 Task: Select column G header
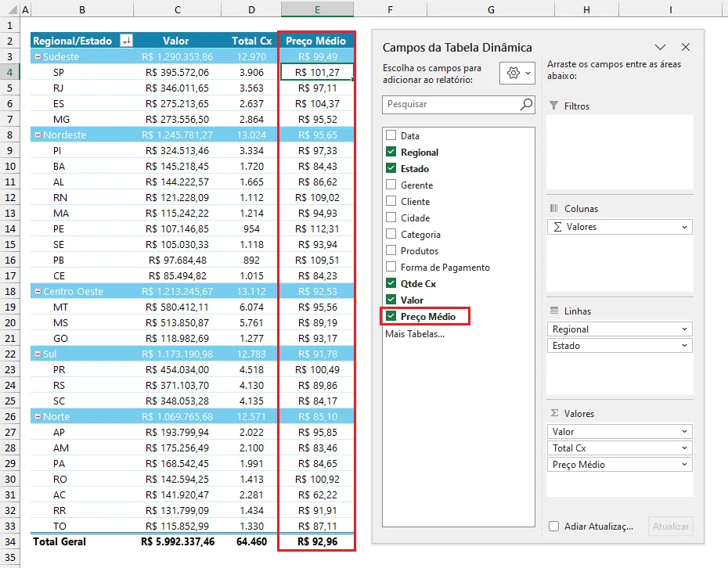coord(491,9)
